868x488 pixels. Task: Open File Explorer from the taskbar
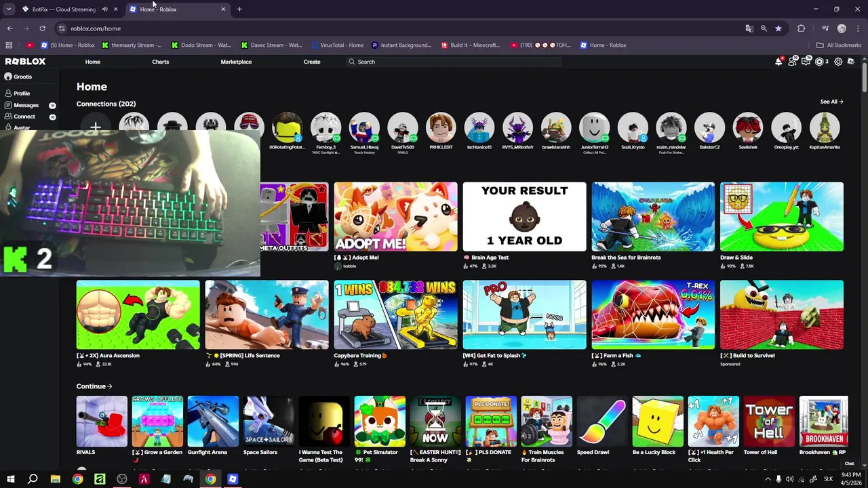56,479
